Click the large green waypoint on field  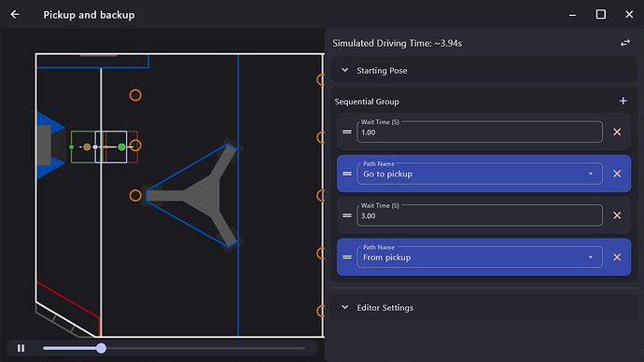tap(121, 146)
